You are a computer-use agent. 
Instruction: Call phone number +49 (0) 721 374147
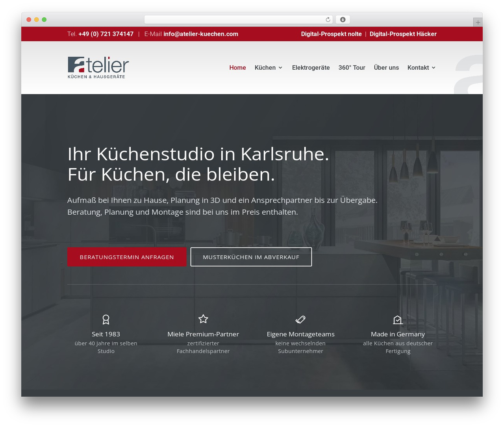point(106,34)
